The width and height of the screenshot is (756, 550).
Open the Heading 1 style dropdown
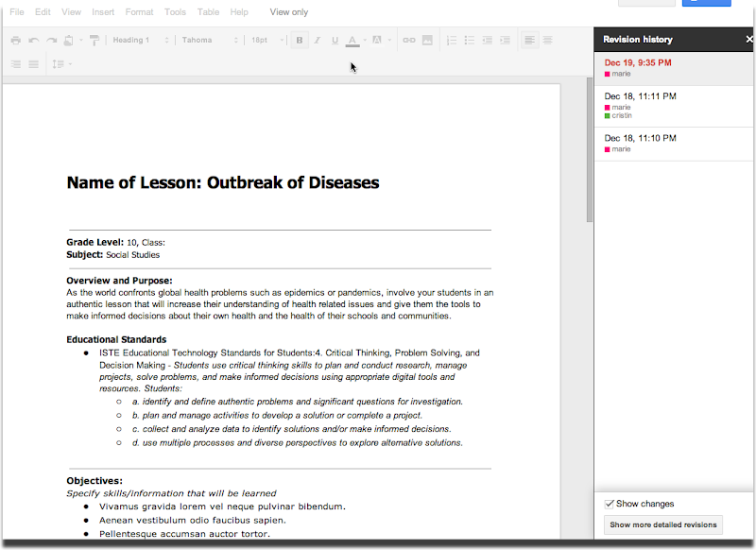pos(140,40)
